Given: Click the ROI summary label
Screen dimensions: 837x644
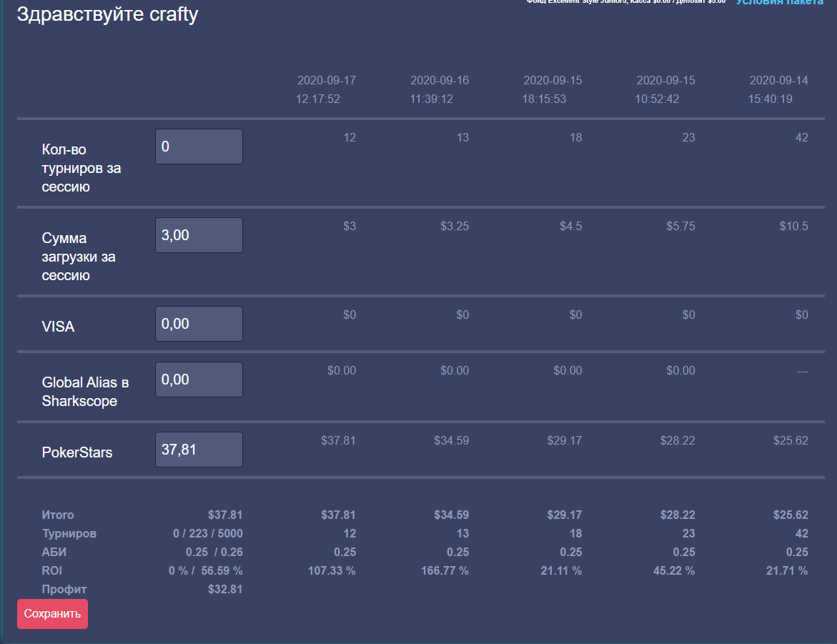Looking at the screenshot, I should coord(51,571).
